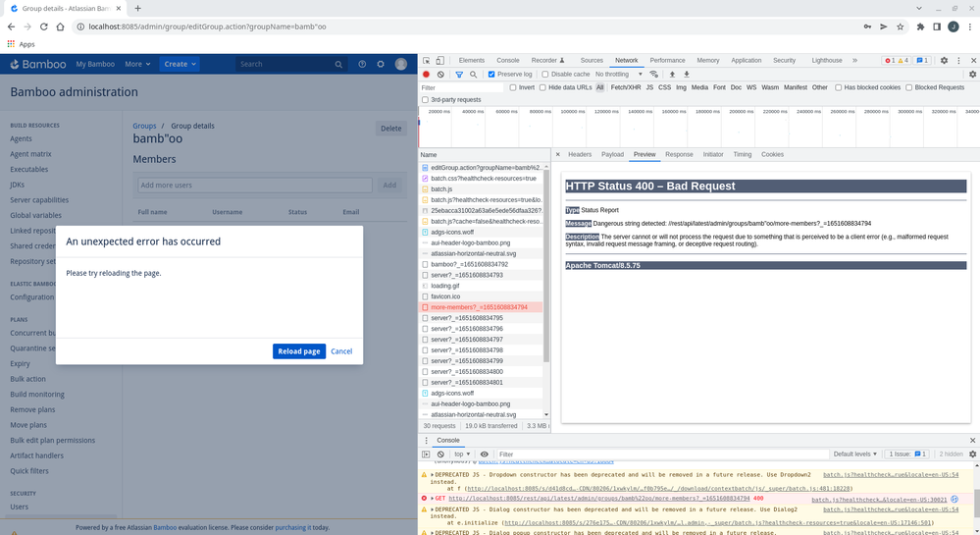Click the Bamboo logo in the header
Image resolution: width=980 pixels, height=535 pixels.
click(37, 64)
